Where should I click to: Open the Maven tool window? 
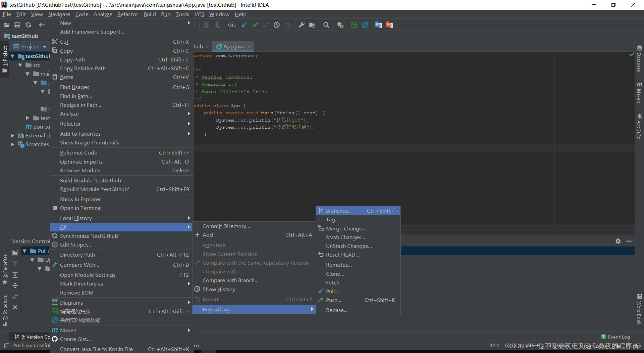click(639, 93)
